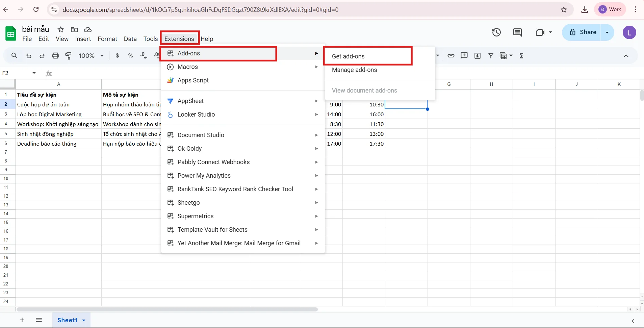The width and height of the screenshot is (644, 328).
Task: Print the spreadsheet
Action: (x=55, y=56)
